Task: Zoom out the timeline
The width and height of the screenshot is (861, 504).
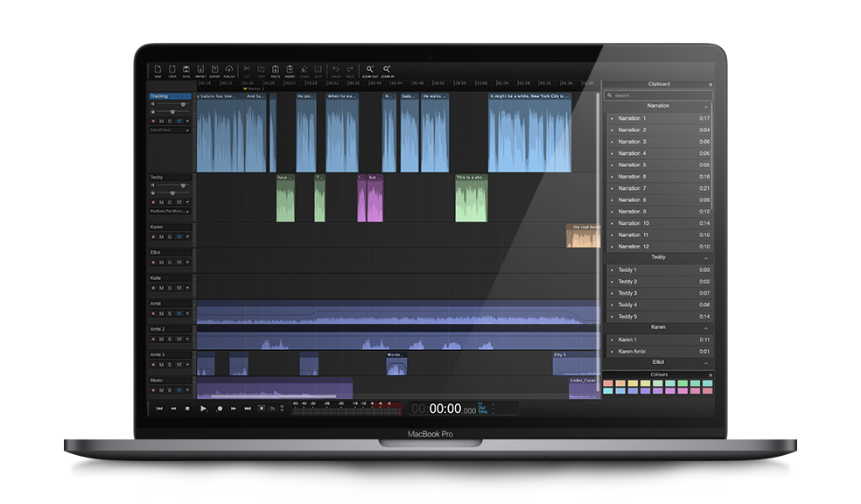Action: coord(370,70)
